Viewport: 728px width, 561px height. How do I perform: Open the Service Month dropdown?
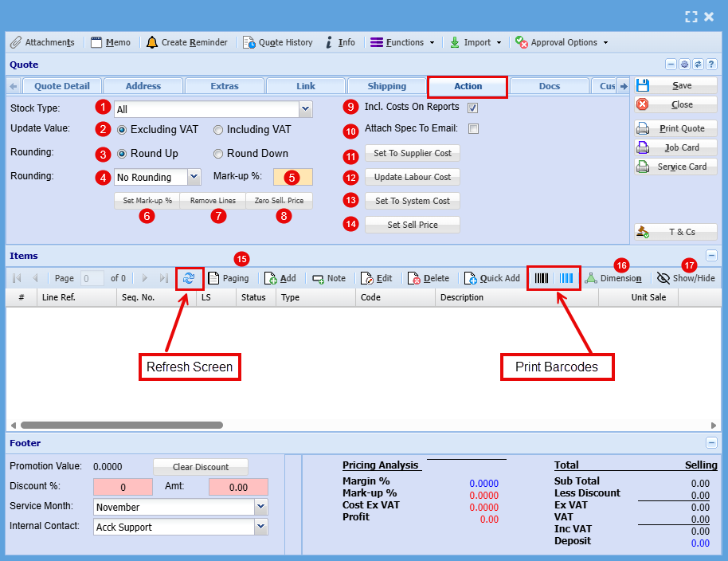(x=261, y=507)
